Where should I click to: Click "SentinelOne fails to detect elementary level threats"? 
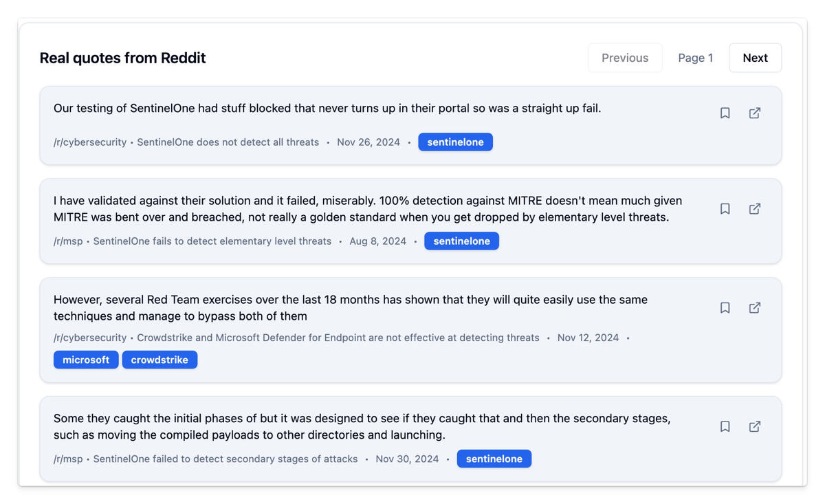click(x=212, y=241)
